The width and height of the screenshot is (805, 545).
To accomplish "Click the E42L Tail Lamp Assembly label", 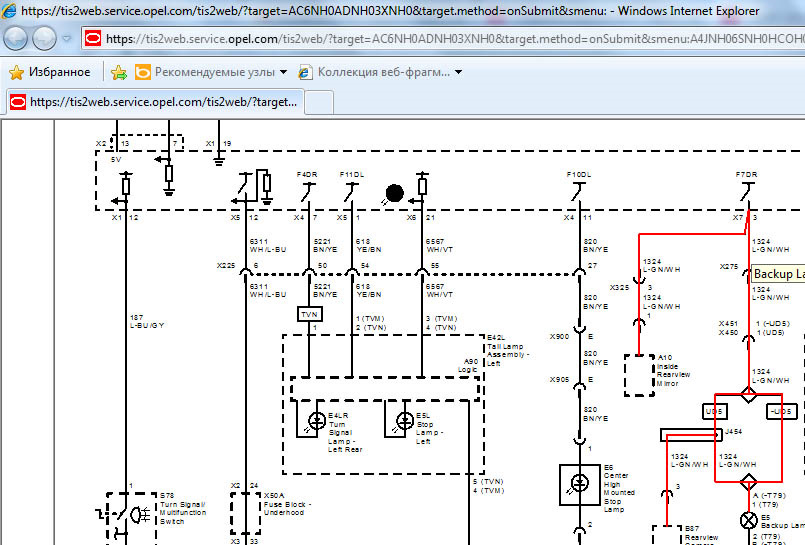I will [508, 351].
